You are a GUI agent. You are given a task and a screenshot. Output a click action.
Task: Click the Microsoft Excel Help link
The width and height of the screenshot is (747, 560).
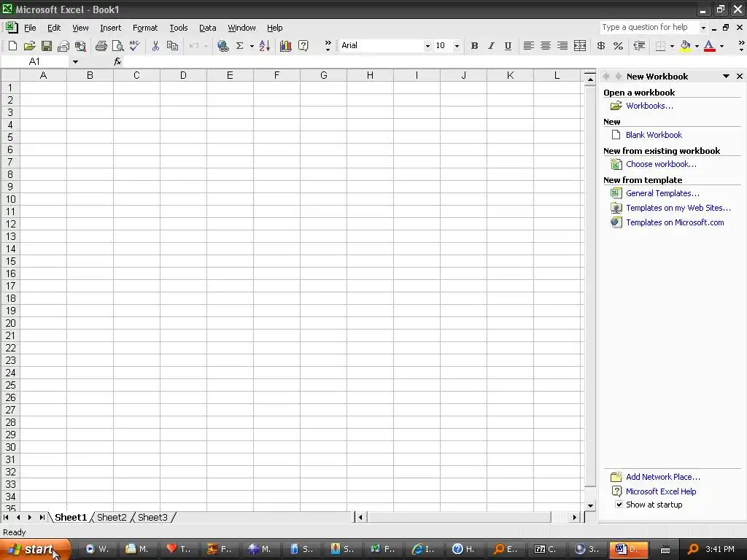[661, 491]
